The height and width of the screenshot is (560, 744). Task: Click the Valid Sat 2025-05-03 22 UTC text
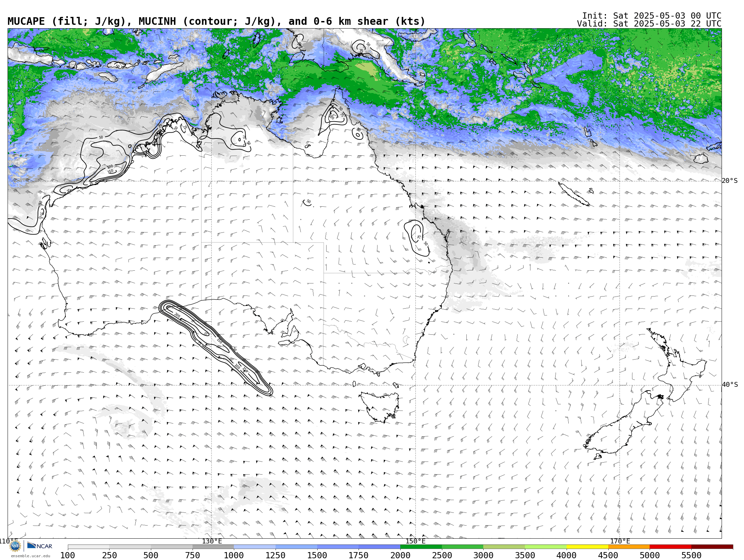tap(649, 24)
